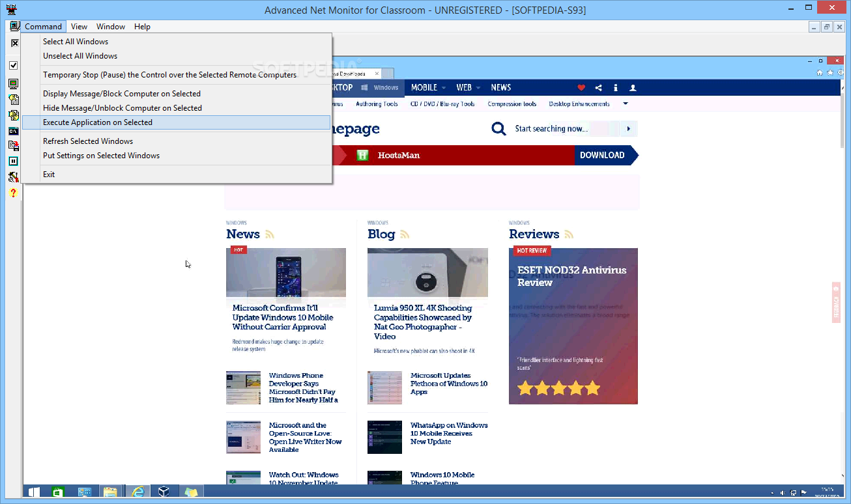Choose Hide Message/Unblock Computer on Selected

176,108
